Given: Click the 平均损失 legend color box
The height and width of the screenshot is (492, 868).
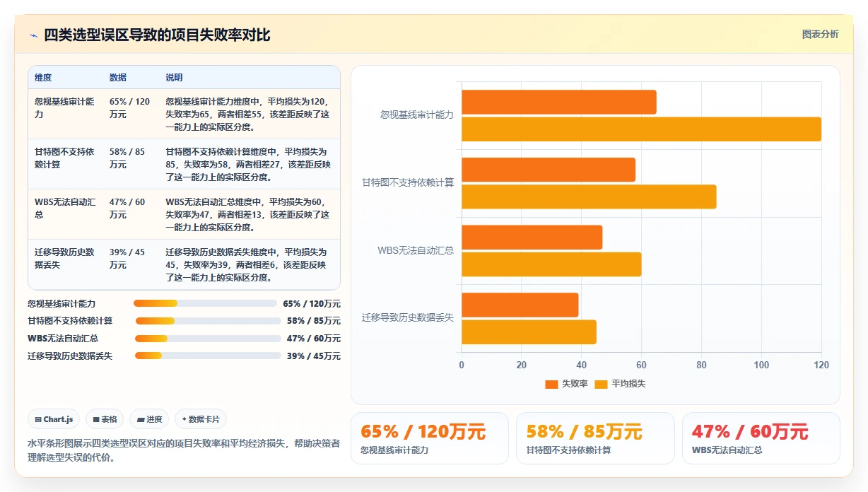Looking at the screenshot, I should tap(601, 384).
